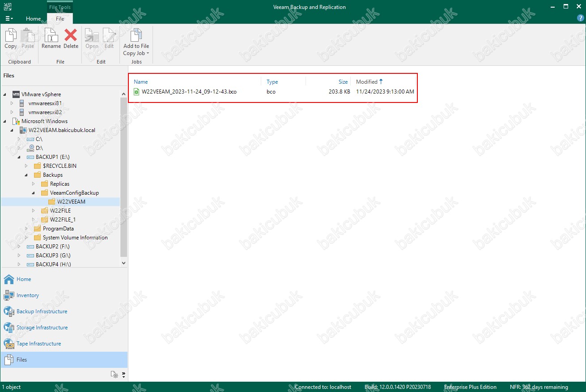Open the Backup Infrastructure view

(64, 311)
